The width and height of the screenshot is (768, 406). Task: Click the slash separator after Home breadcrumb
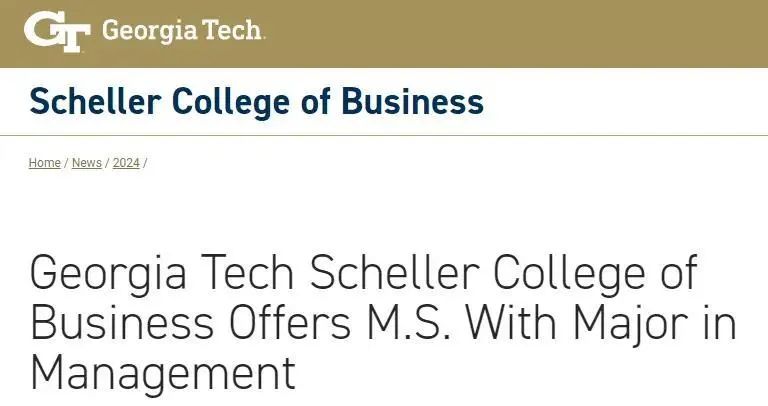click(66, 163)
